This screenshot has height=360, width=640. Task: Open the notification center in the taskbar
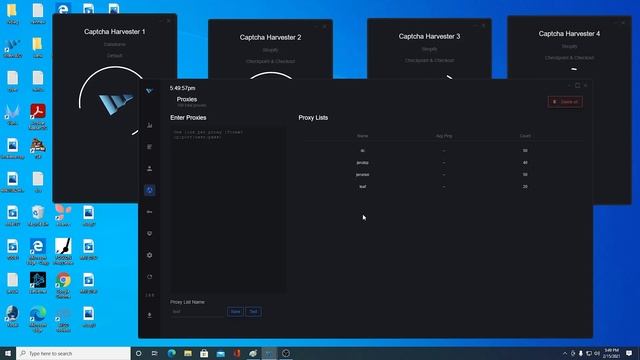coord(629,353)
